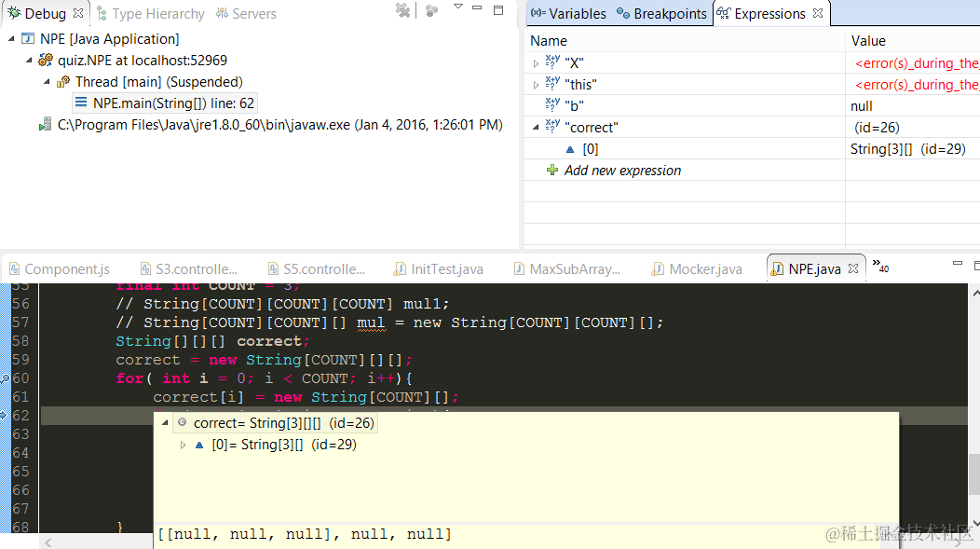
Task: Click the editor vertical scrollbar up arrow
Action: [x=976, y=294]
